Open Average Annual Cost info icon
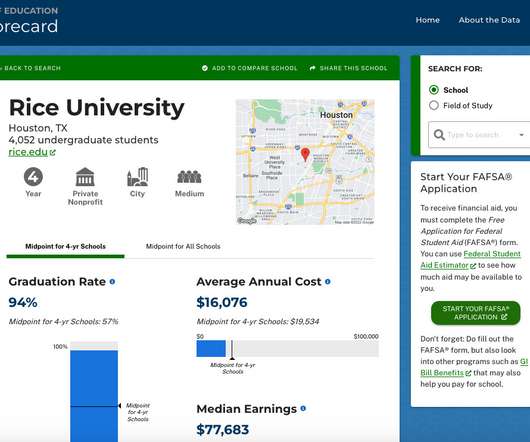530x442 pixels. click(328, 281)
